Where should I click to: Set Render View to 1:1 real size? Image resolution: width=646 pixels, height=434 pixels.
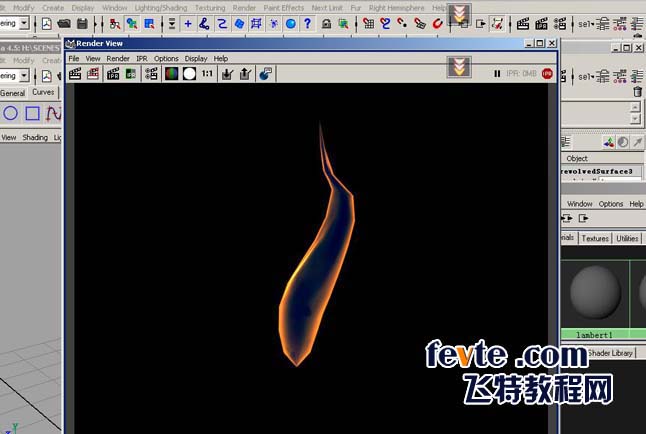click(207, 74)
